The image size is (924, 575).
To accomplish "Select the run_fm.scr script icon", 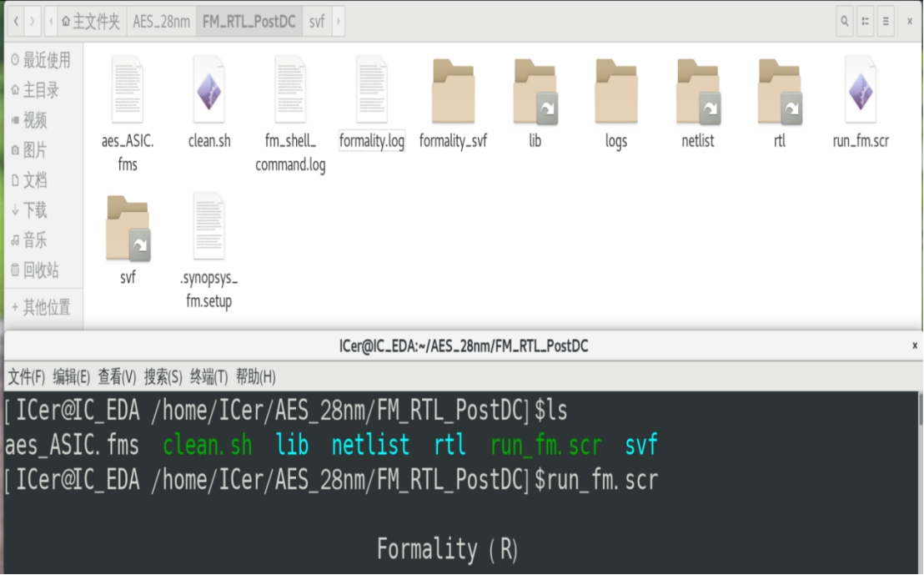I will coord(861,89).
